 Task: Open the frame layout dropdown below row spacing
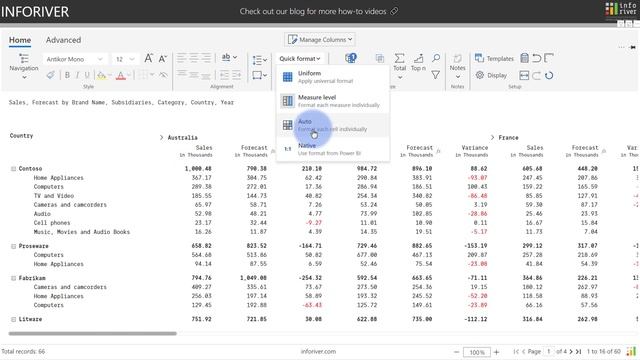[260, 75]
